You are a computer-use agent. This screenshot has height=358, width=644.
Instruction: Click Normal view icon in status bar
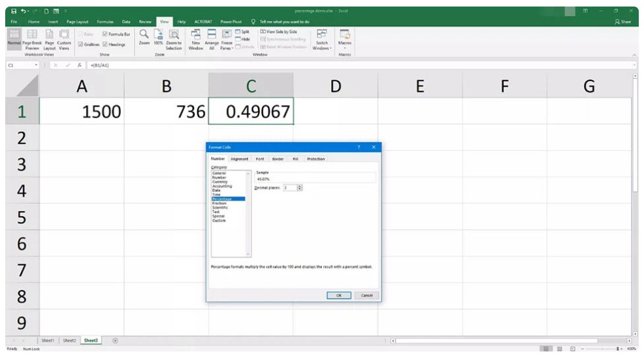coord(546,349)
